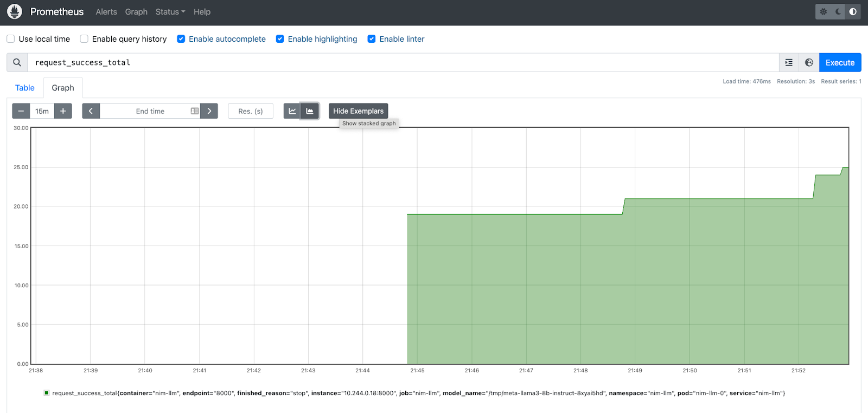This screenshot has height=413, width=868.
Task: Select the light theme sun icon
Action: [824, 11]
